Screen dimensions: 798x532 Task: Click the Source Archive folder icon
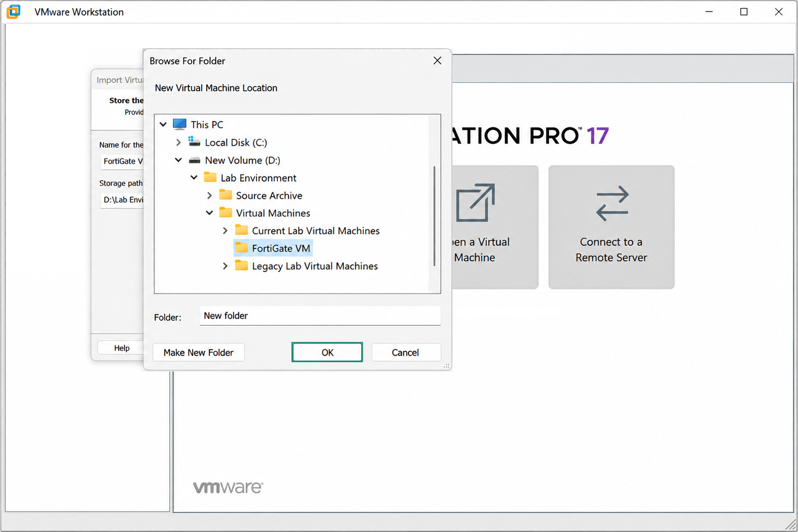click(225, 195)
